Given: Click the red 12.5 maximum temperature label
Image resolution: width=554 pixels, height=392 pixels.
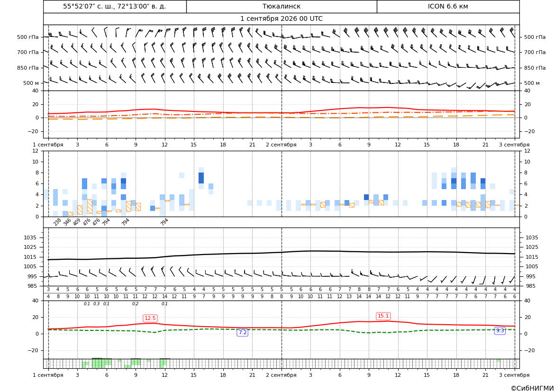Looking at the screenshot, I should coord(150,318).
